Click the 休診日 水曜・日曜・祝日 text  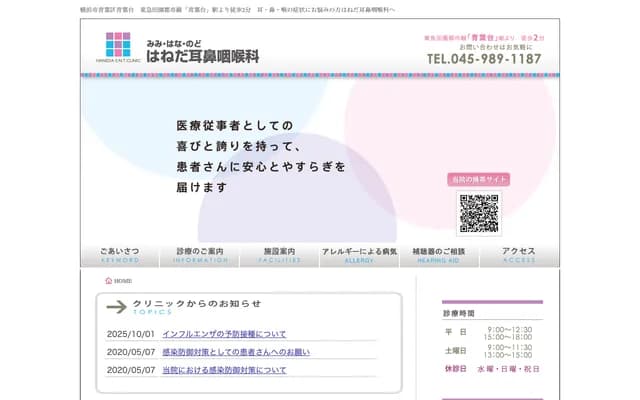[492, 369]
